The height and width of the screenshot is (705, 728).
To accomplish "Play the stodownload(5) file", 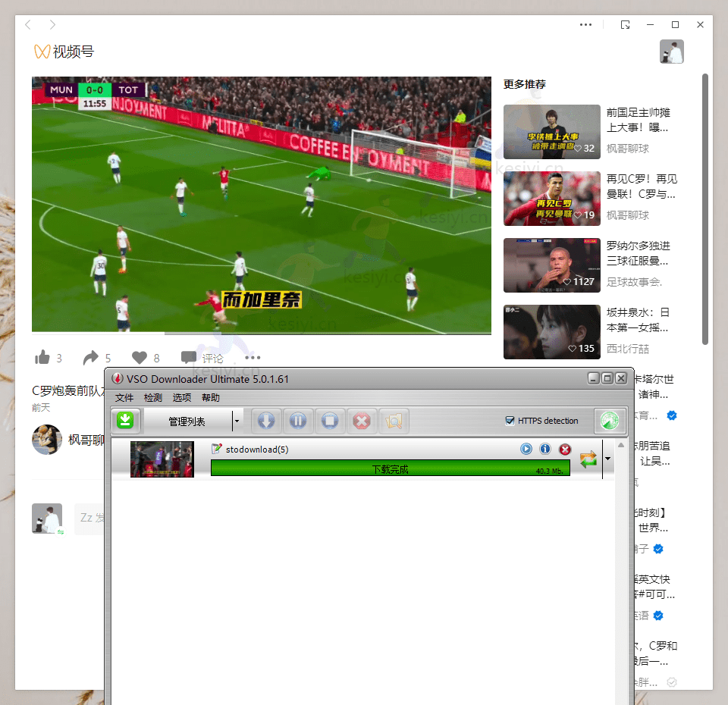I will 526,449.
